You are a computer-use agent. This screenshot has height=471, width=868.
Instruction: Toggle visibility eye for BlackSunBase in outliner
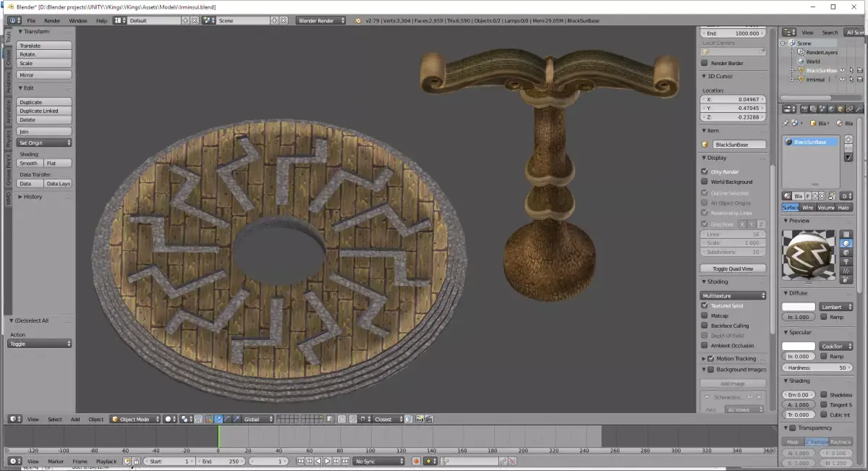(x=842, y=70)
